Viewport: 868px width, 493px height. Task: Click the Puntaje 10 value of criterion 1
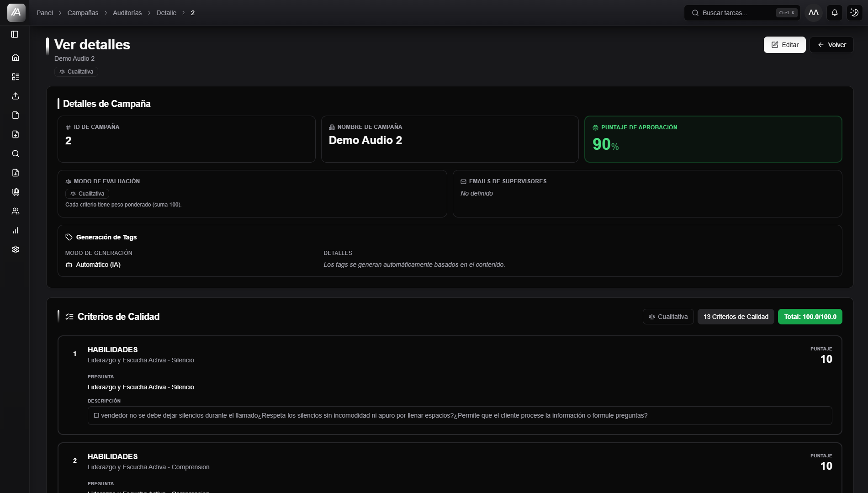tap(826, 359)
